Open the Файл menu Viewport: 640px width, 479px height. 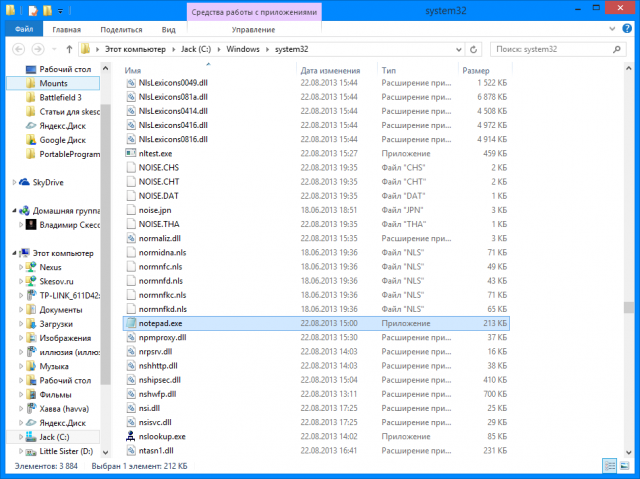point(24,29)
